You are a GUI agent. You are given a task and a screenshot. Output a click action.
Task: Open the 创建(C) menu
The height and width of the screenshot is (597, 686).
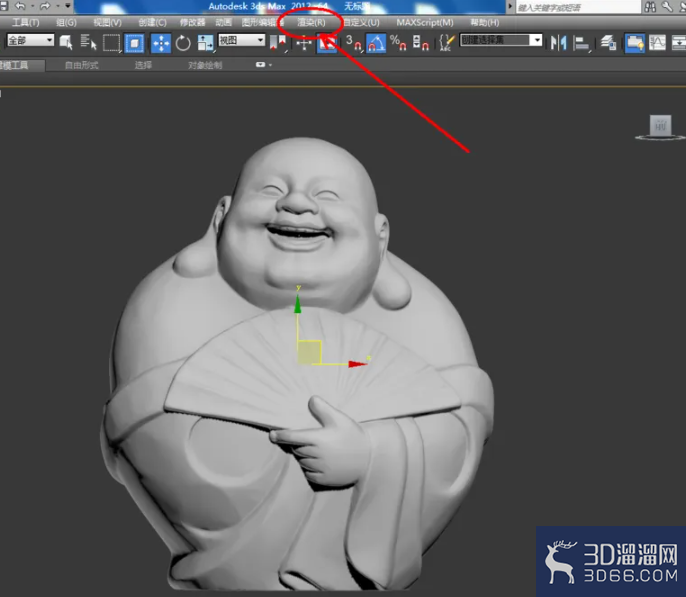coord(152,22)
